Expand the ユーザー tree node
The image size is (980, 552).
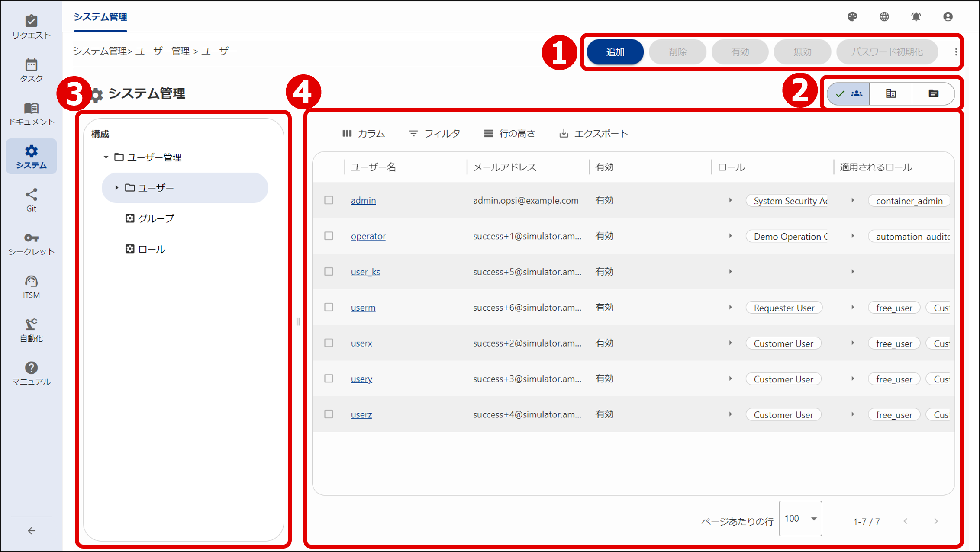[117, 187]
